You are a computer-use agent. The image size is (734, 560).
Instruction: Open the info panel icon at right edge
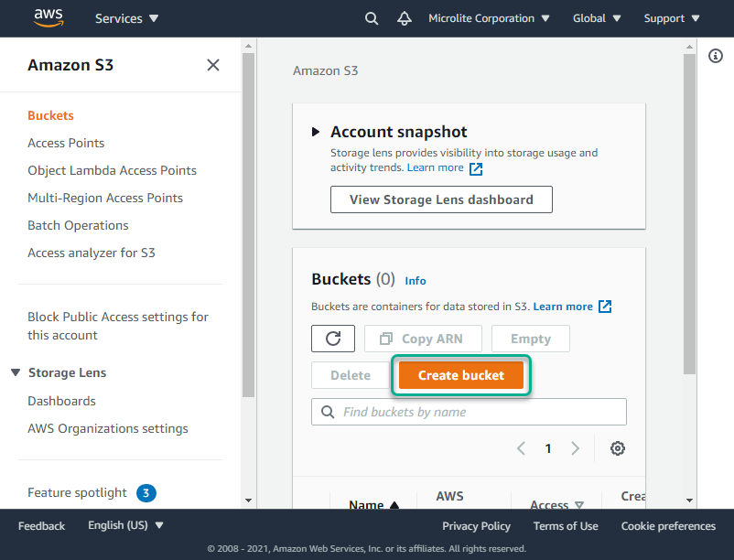(716, 56)
